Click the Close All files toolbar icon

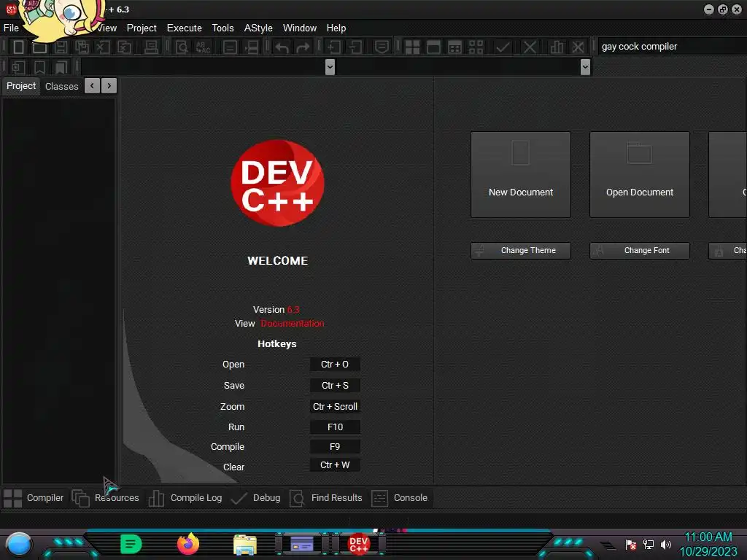click(124, 47)
